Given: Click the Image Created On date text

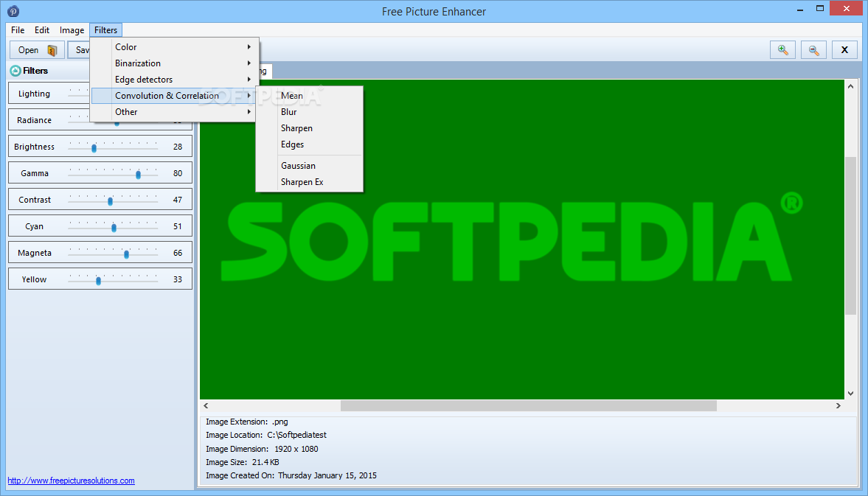Looking at the screenshot, I should click(x=291, y=475).
